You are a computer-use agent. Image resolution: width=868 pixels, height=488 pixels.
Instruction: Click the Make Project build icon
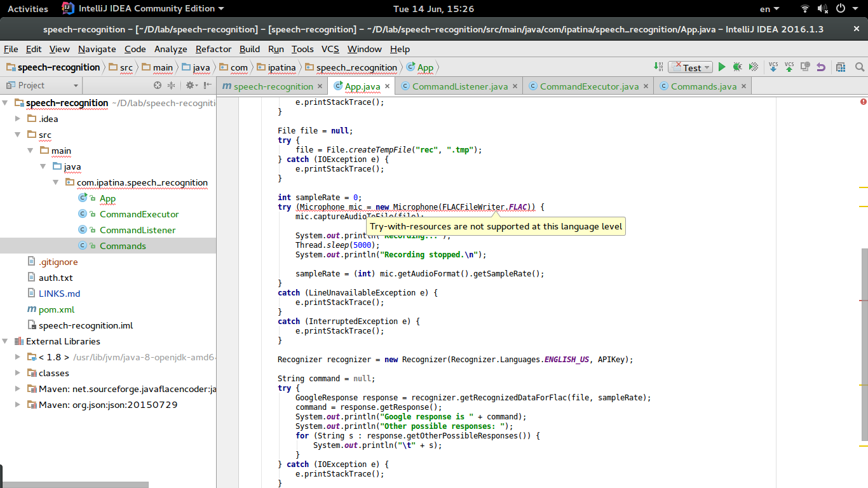(658, 67)
